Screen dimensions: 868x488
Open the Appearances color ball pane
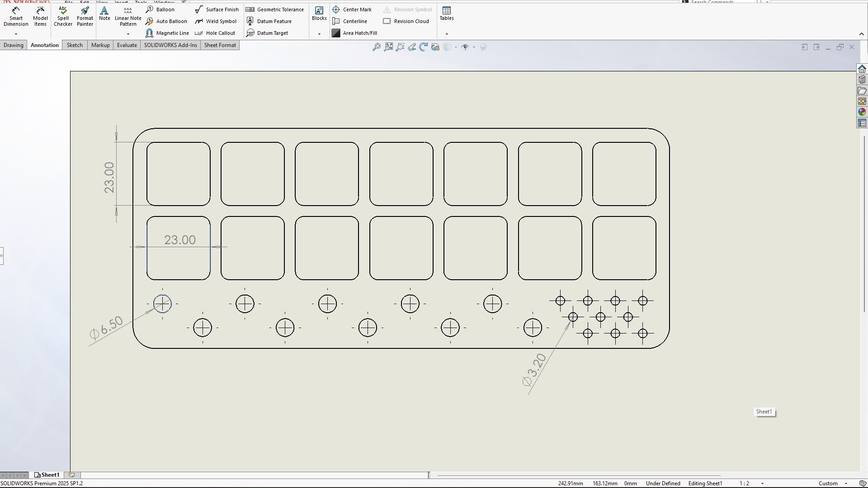862,112
